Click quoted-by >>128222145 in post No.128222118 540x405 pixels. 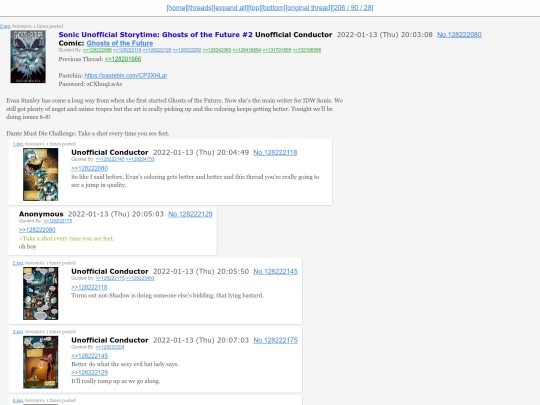click(x=110, y=159)
